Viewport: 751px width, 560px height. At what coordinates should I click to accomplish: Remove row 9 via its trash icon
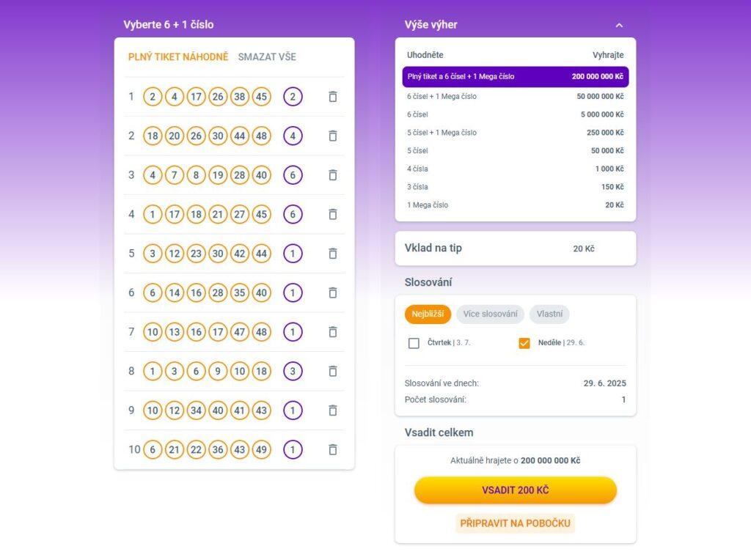click(x=333, y=410)
